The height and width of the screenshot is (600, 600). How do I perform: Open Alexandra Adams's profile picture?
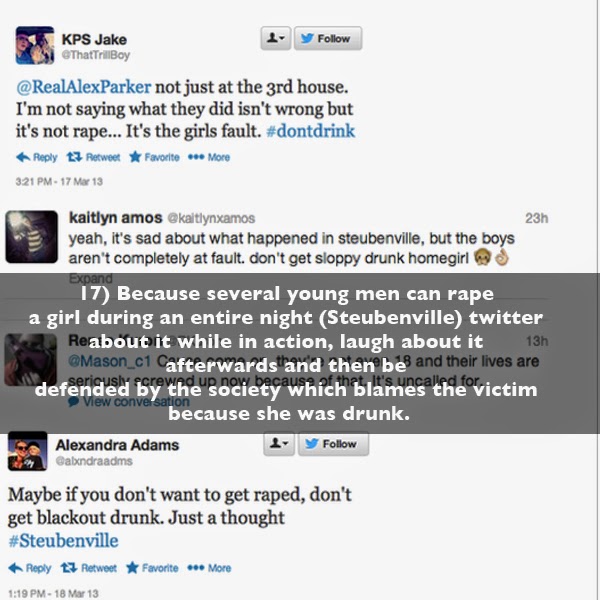28,451
